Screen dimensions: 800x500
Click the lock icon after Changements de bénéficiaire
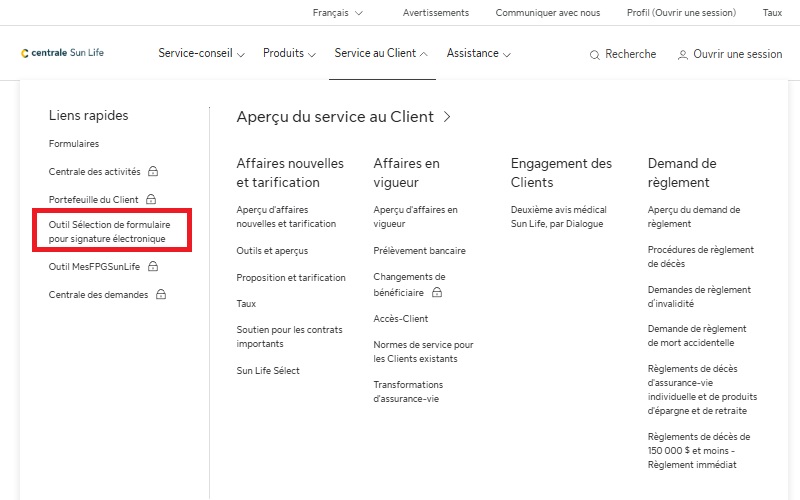(x=437, y=293)
